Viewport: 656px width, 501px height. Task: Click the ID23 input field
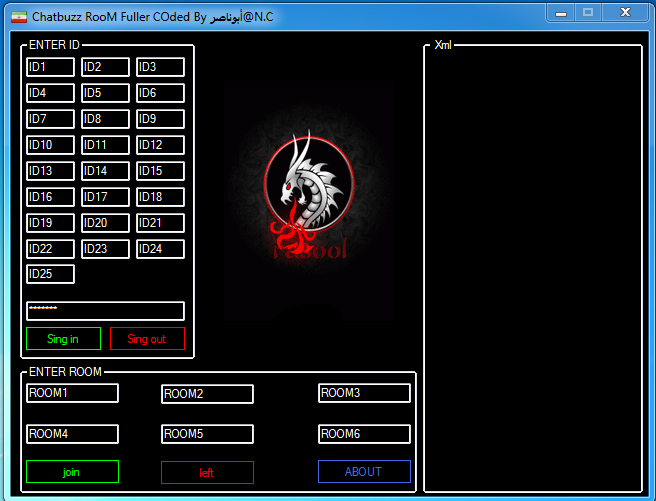click(x=105, y=249)
